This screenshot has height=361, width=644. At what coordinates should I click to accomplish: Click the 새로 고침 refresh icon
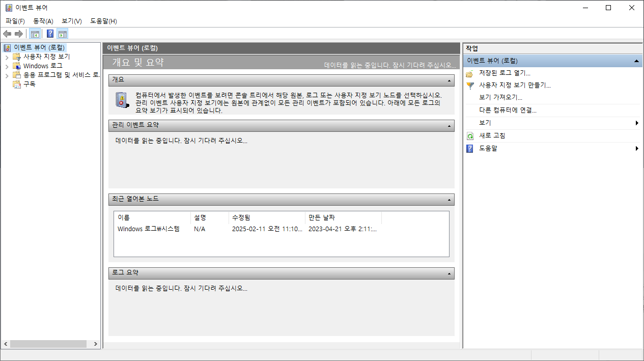(x=469, y=135)
